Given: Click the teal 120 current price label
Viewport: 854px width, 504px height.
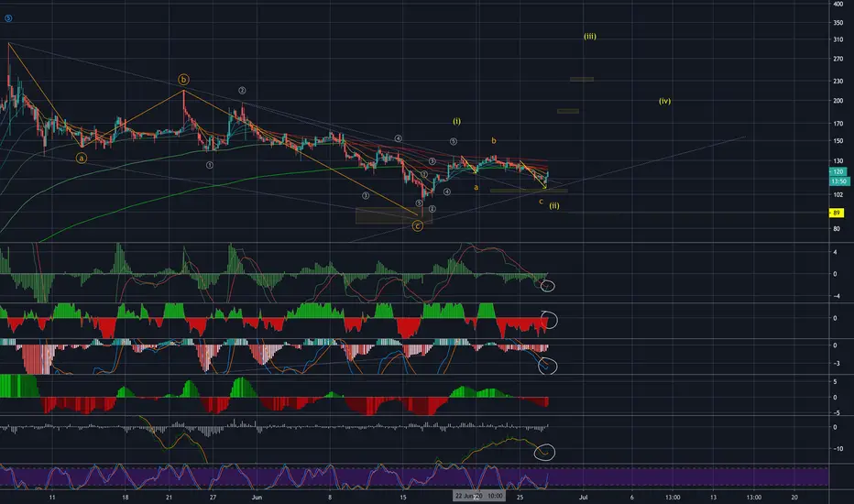Looking at the screenshot, I should click(838, 171).
